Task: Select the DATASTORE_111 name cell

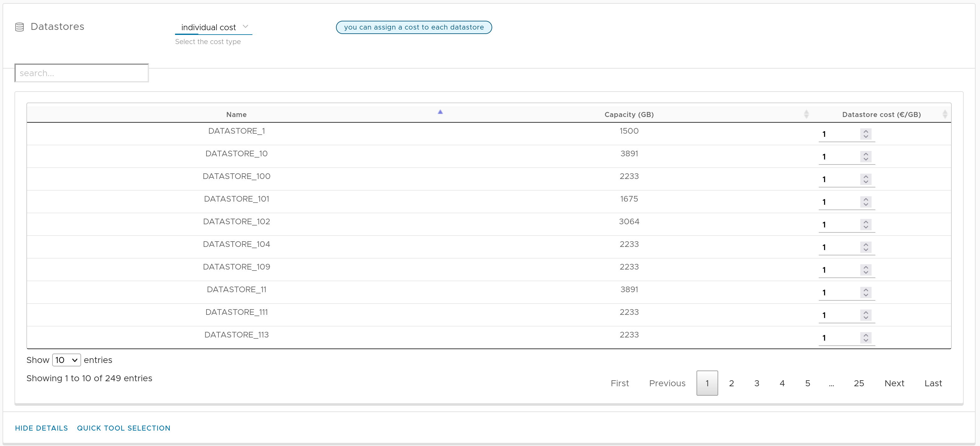Action: [x=236, y=312]
